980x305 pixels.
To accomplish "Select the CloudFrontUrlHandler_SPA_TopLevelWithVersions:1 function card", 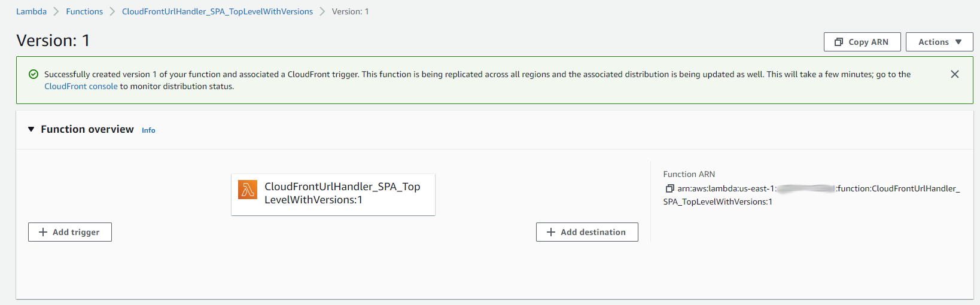I will click(x=342, y=193).
